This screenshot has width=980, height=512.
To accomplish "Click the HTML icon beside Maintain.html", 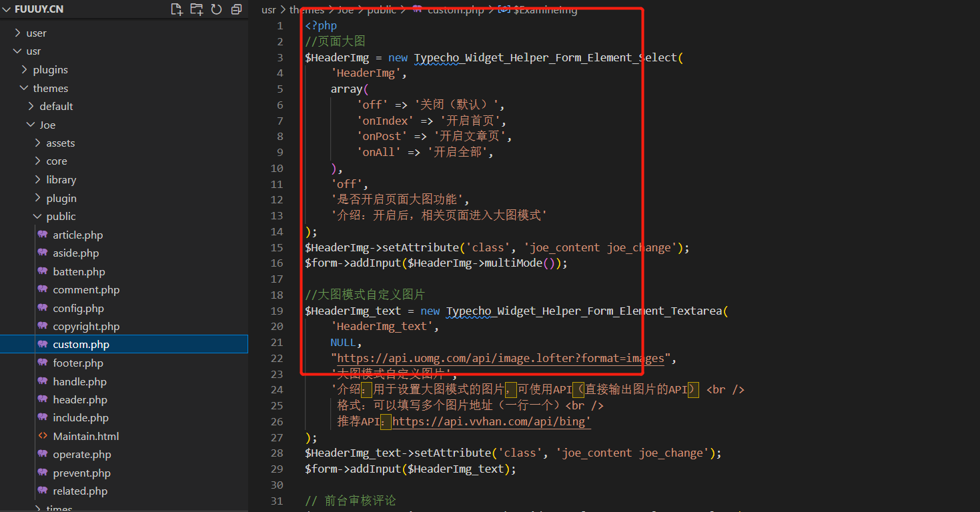I will [43, 436].
